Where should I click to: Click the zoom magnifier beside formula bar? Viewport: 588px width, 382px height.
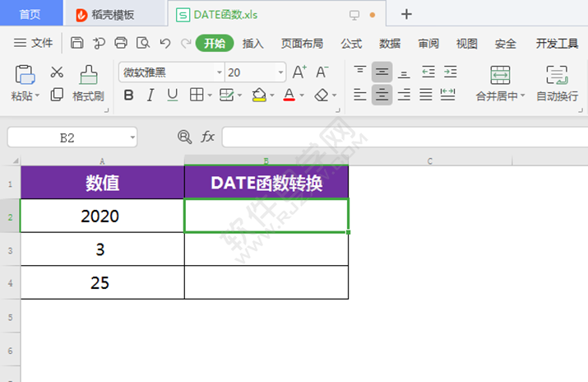[184, 137]
